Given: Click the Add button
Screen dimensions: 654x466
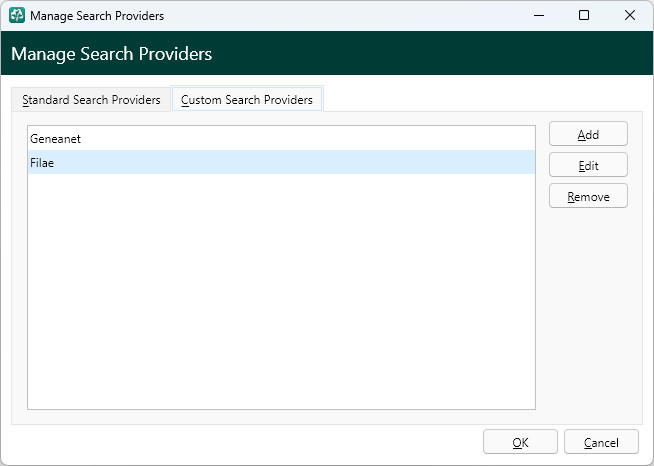Looking at the screenshot, I should 588,134.
